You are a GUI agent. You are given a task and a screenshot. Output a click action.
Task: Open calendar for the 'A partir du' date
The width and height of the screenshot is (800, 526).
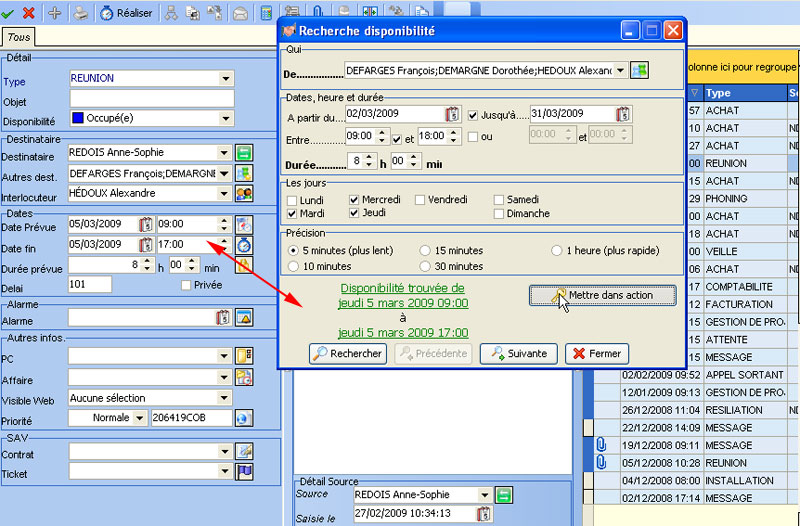click(x=451, y=113)
